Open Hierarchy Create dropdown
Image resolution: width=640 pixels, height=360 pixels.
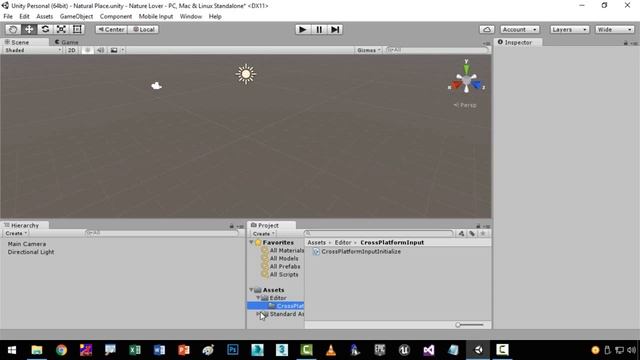click(x=16, y=233)
